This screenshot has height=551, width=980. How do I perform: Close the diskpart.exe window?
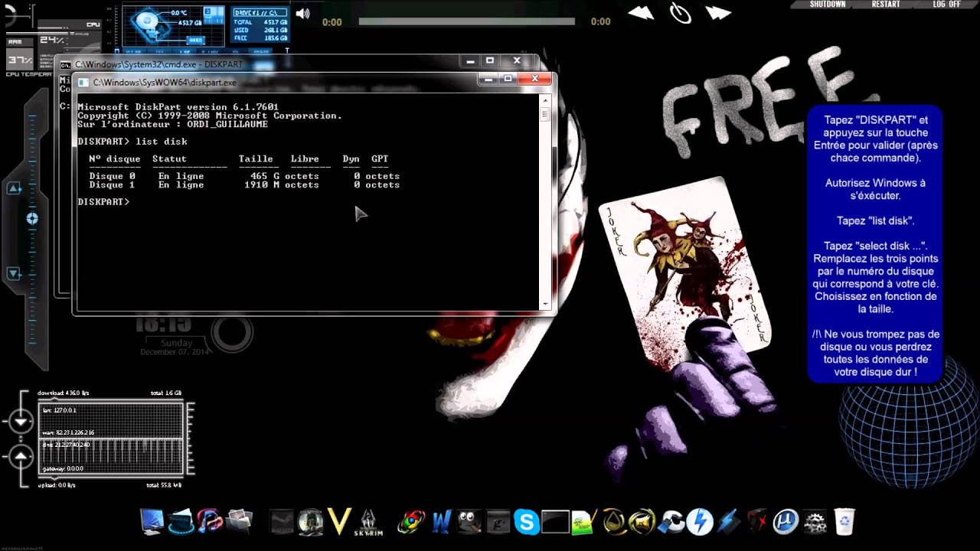coord(534,78)
